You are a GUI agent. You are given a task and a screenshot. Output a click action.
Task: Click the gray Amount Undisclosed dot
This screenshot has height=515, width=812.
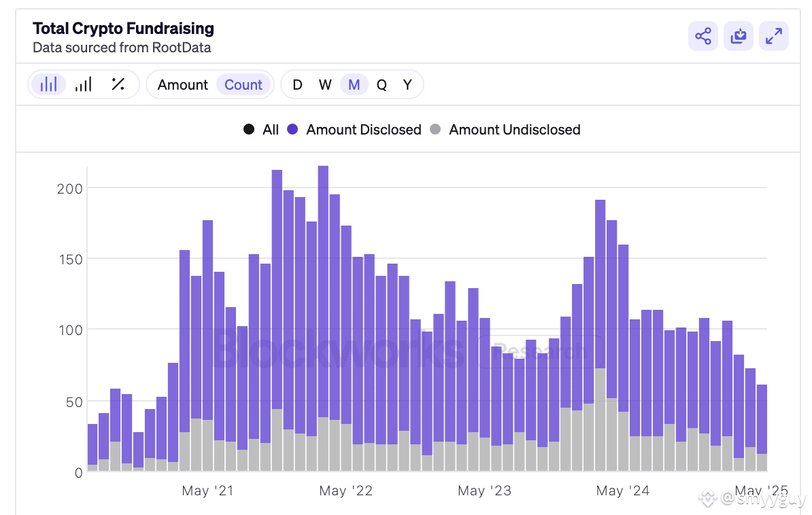[435, 129]
